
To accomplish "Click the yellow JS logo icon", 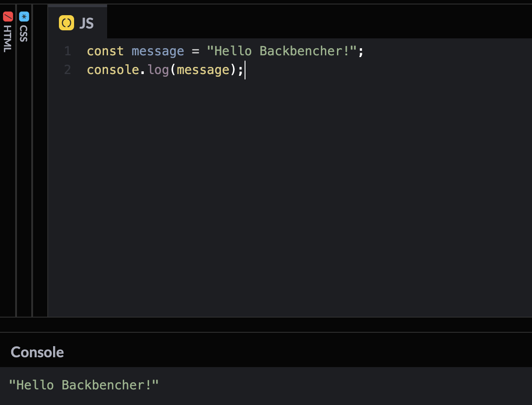I will pyautogui.click(x=66, y=23).
